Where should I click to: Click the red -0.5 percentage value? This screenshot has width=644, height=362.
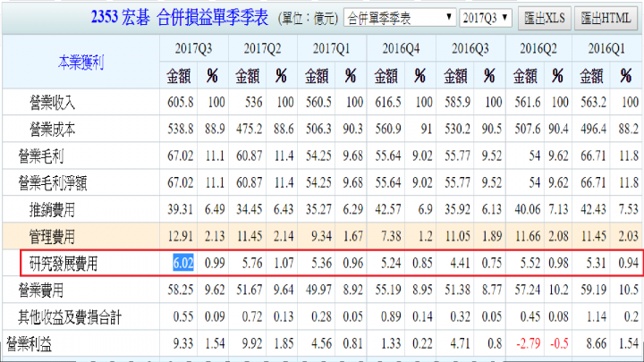coord(559,343)
